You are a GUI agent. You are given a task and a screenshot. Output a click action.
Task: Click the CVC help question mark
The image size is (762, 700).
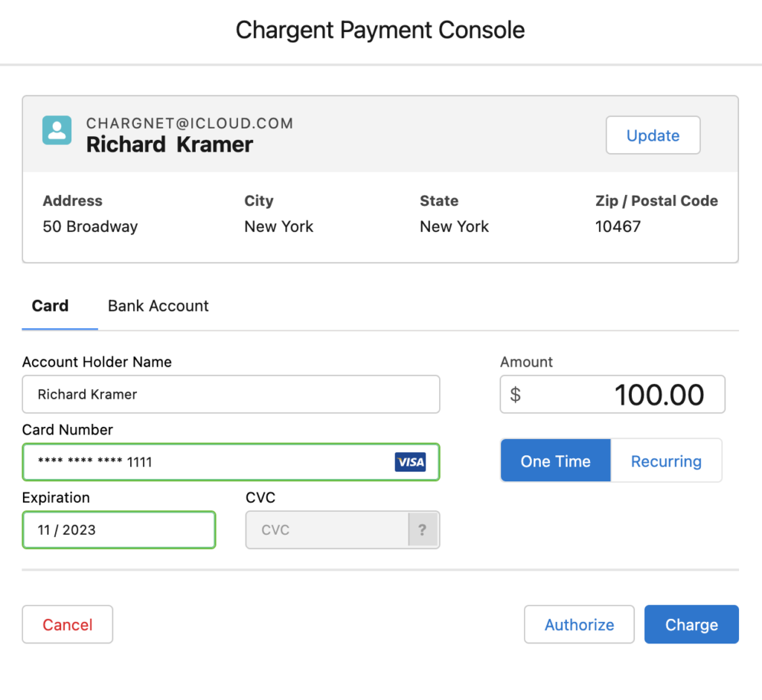tap(423, 530)
